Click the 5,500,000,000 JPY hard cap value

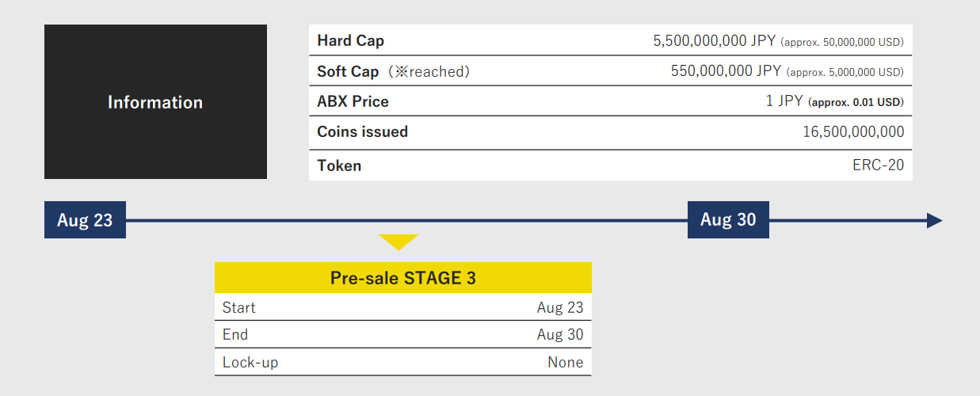[715, 41]
